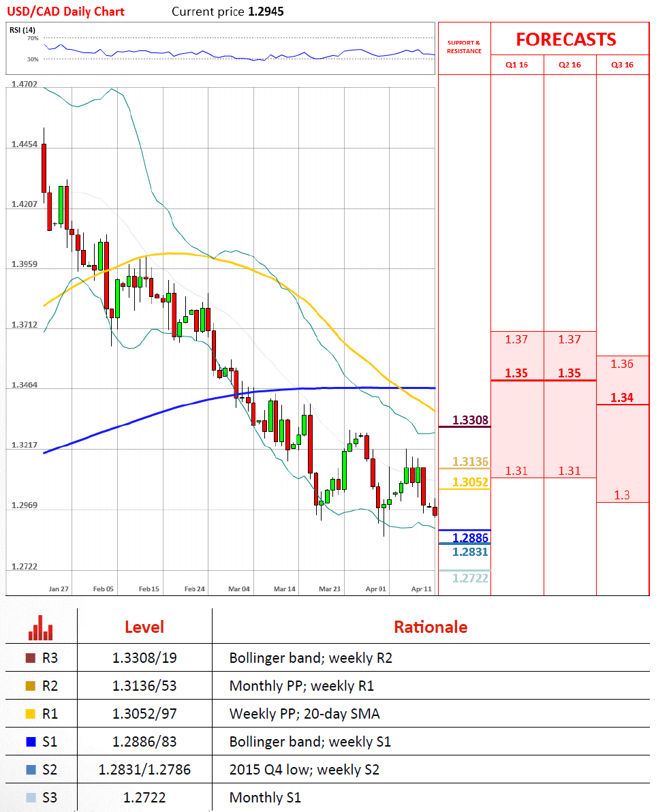Click the S2 row label
Screen dimensions: 656x812
(x=50, y=770)
